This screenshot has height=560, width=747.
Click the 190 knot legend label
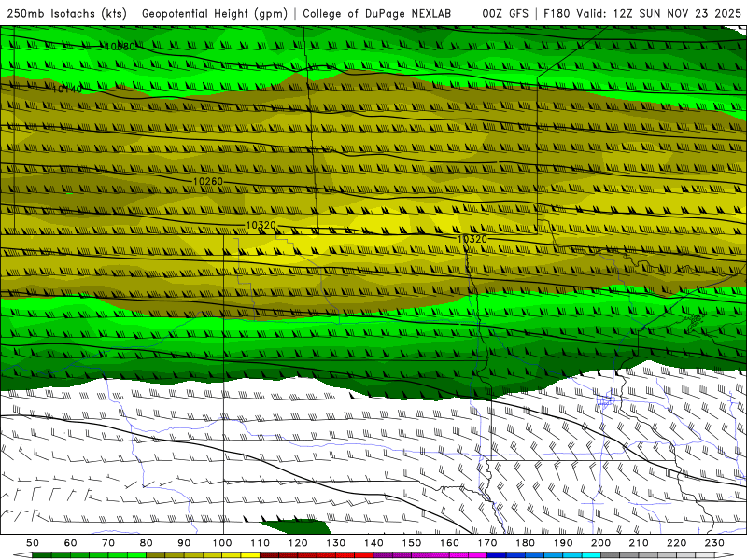tap(563, 543)
